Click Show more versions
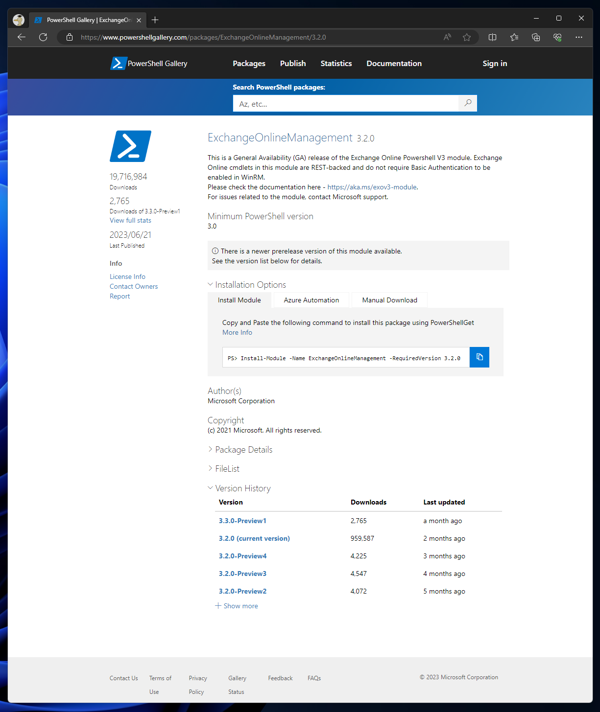600x712 pixels. coord(237,606)
